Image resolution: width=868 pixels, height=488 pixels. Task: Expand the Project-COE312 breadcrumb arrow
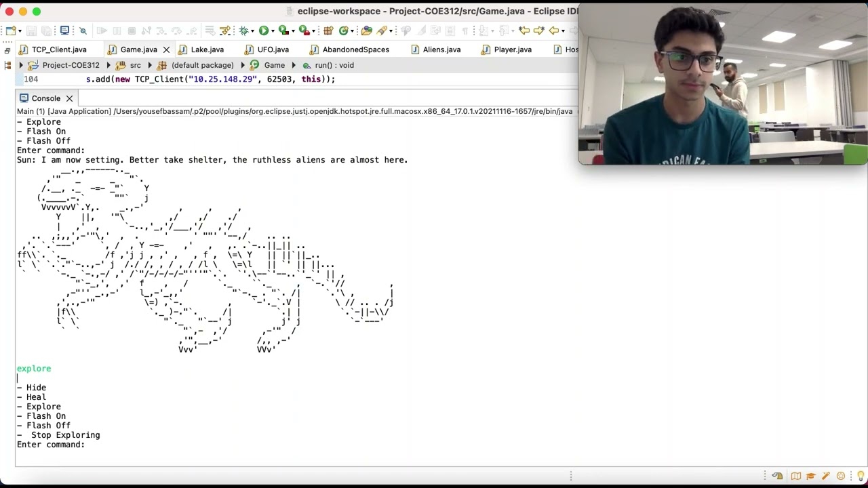click(21, 65)
